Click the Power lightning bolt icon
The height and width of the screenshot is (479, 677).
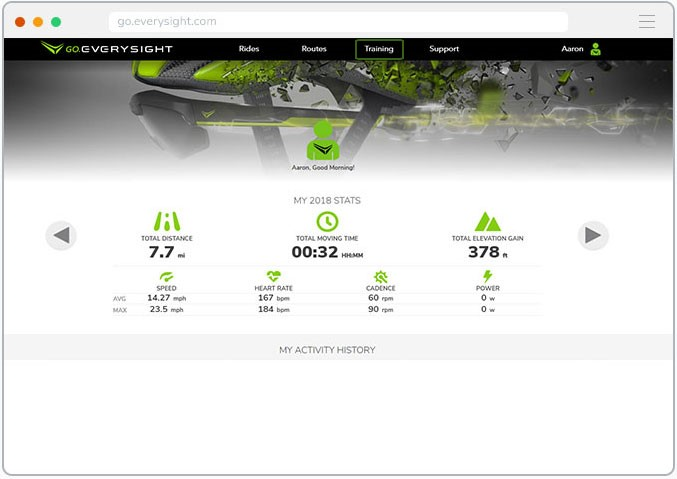pos(487,276)
